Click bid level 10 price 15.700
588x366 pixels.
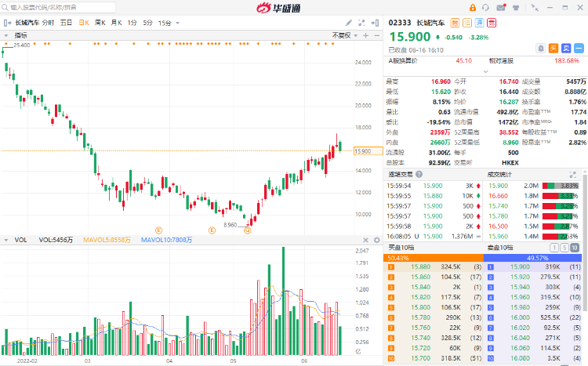point(421,358)
